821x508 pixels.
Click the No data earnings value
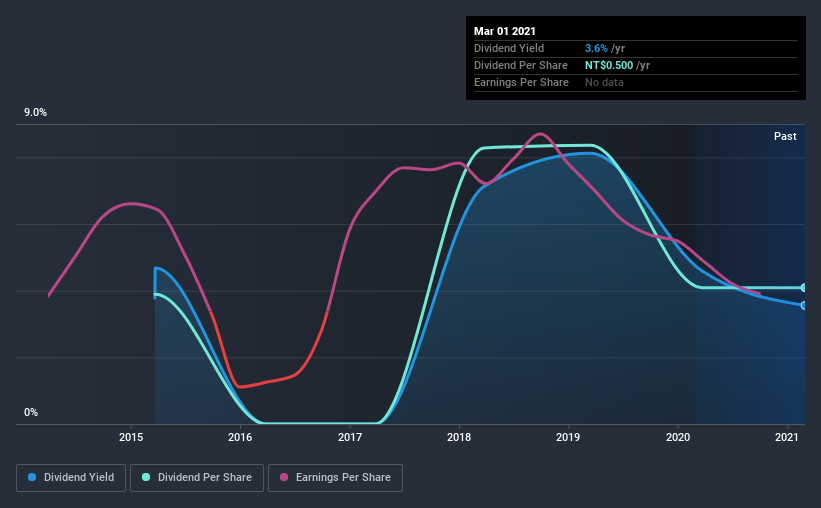(x=604, y=82)
